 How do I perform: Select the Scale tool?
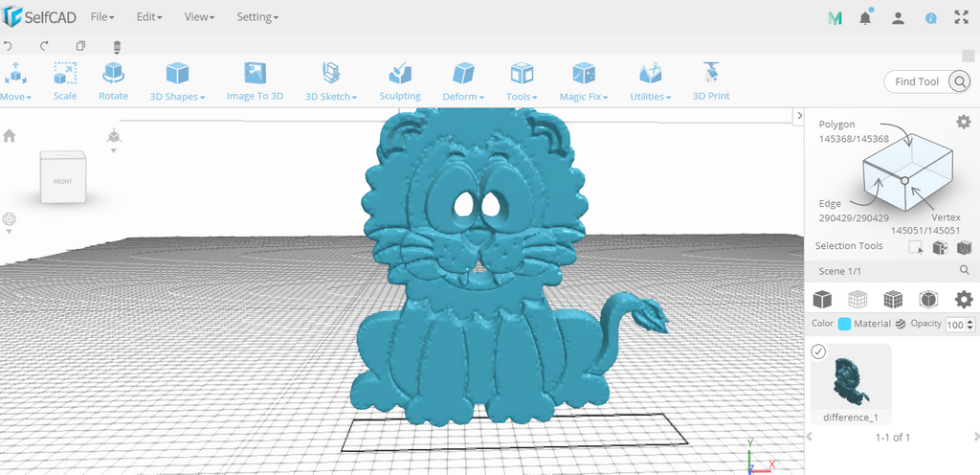point(65,81)
